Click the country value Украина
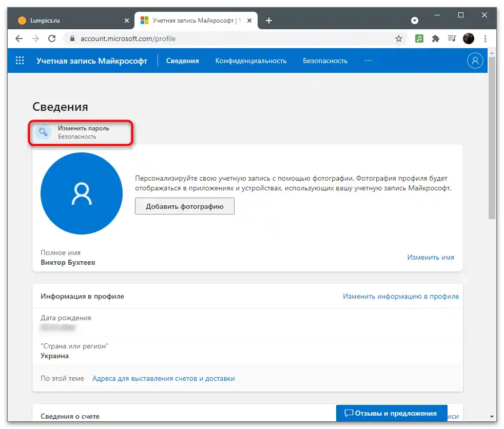This screenshot has height=429, width=504. coord(54,356)
